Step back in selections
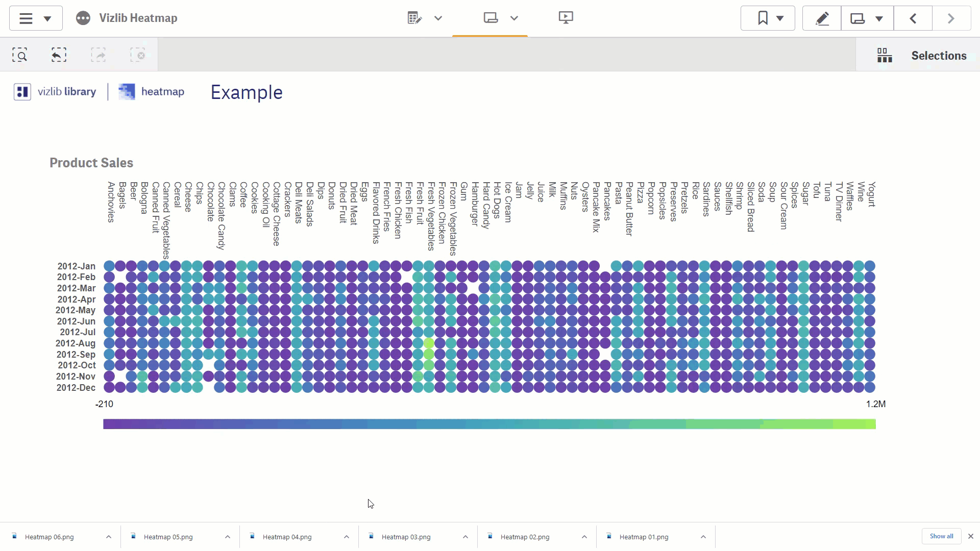 coord(59,55)
